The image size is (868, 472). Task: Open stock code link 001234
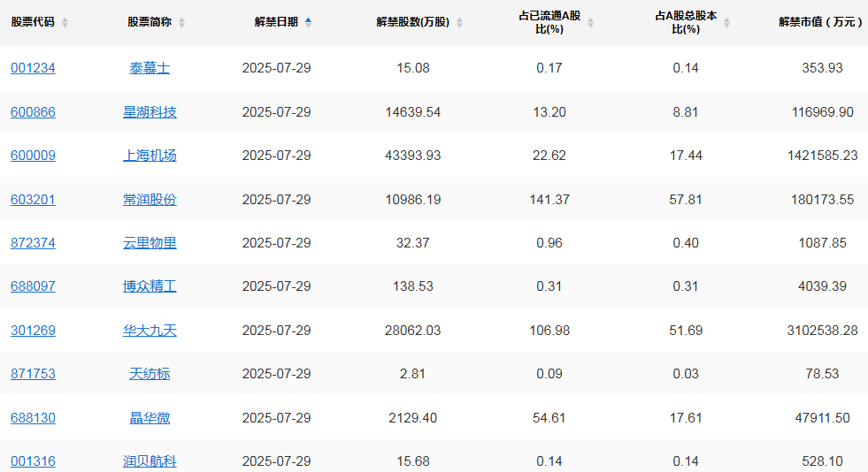[33, 68]
